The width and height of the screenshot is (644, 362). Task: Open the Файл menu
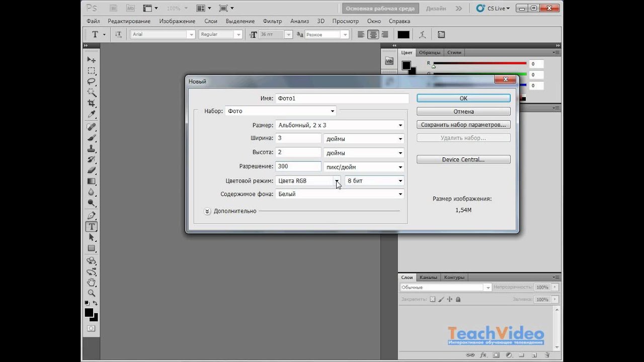tap(93, 21)
